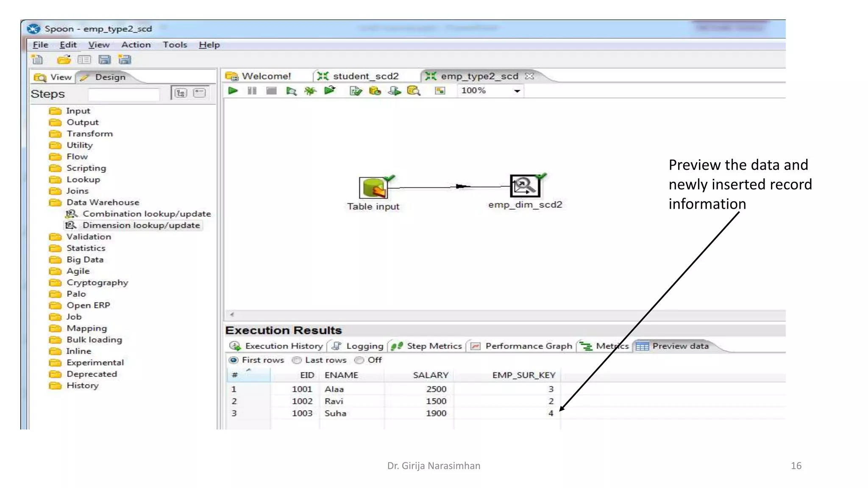Select the emp_dim_scd2 dimension lookup step
Screen dimensions: 868x488
[525, 186]
